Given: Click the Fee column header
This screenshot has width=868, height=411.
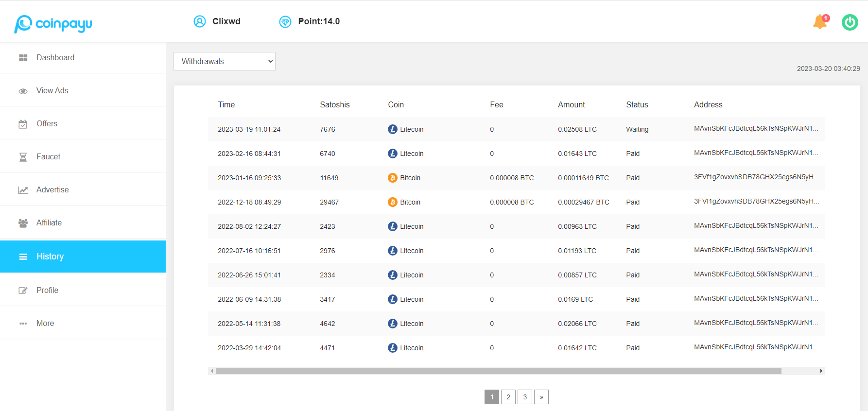Looking at the screenshot, I should click(x=497, y=105).
